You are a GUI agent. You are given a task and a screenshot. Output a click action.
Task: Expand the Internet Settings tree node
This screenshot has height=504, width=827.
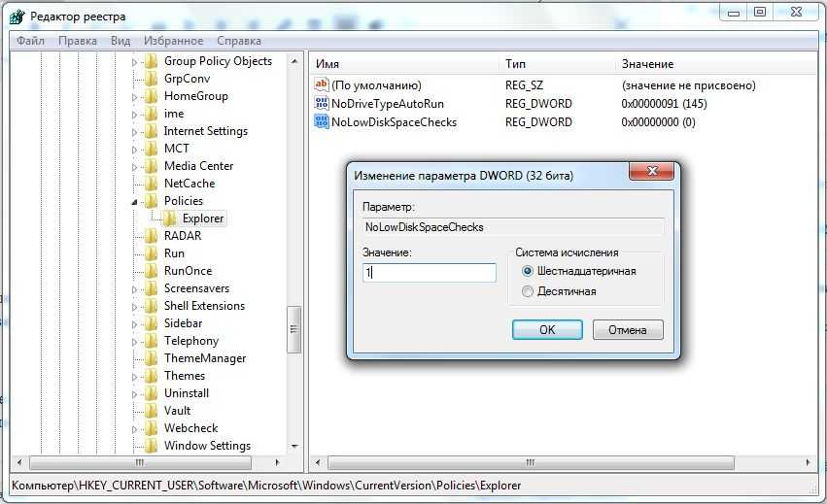[x=134, y=132]
